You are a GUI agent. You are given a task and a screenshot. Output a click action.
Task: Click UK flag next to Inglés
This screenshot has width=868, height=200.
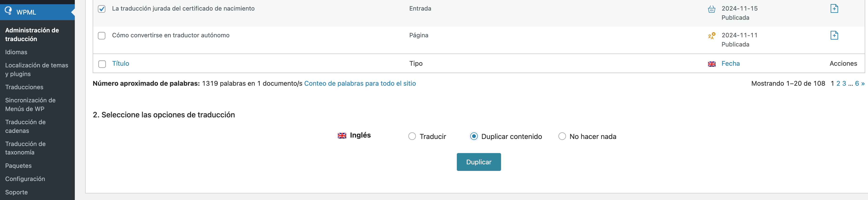point(342,135)
